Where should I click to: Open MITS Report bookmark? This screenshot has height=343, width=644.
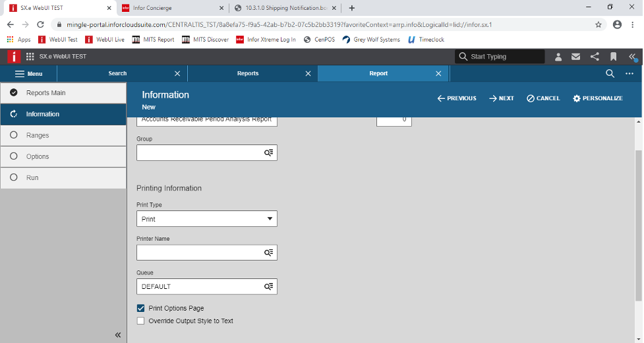pos(153,40)
